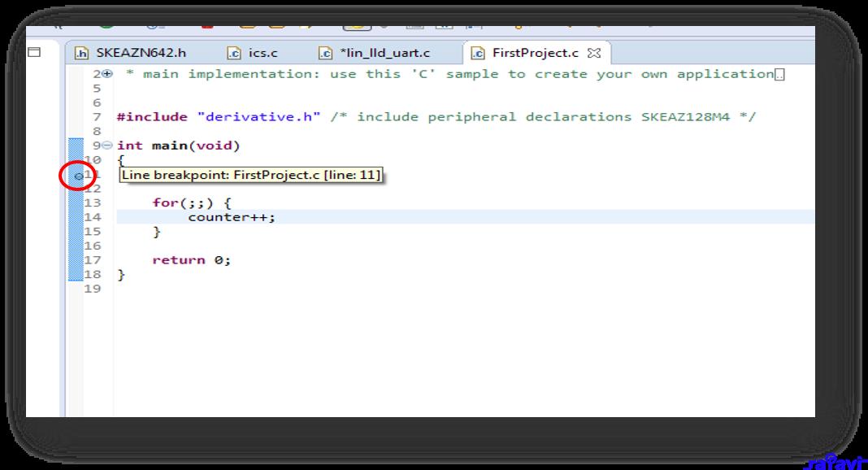Switch to the *lin_lld_uart.c tab

(x=385, y=54)
